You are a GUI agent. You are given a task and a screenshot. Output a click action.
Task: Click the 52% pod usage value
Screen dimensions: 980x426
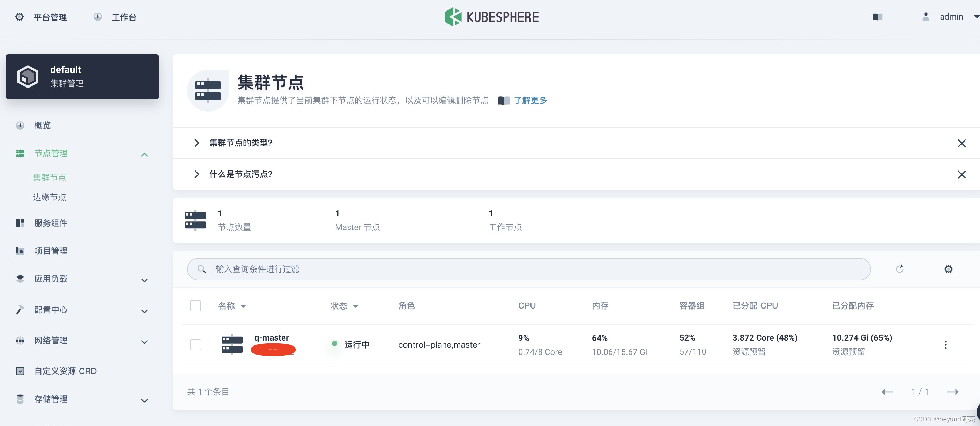[x=687, y=337]
